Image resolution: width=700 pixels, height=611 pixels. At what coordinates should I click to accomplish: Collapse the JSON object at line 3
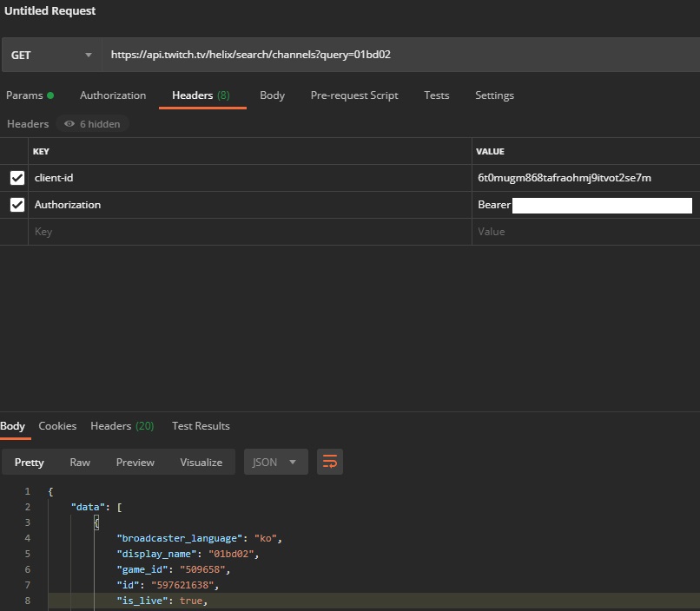point(96,522)
